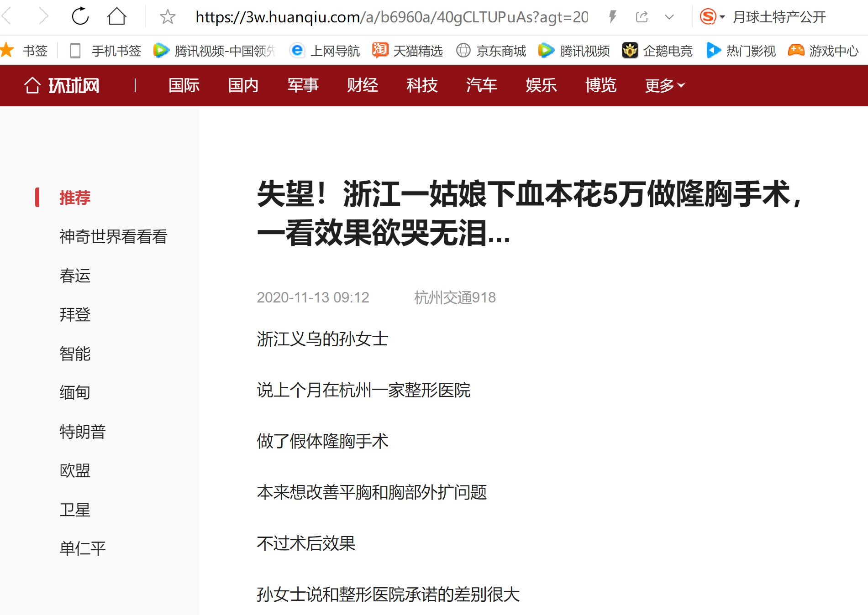Click the Sogou search engine icon
The image size is (868, 615).
(x=708, y=17)
